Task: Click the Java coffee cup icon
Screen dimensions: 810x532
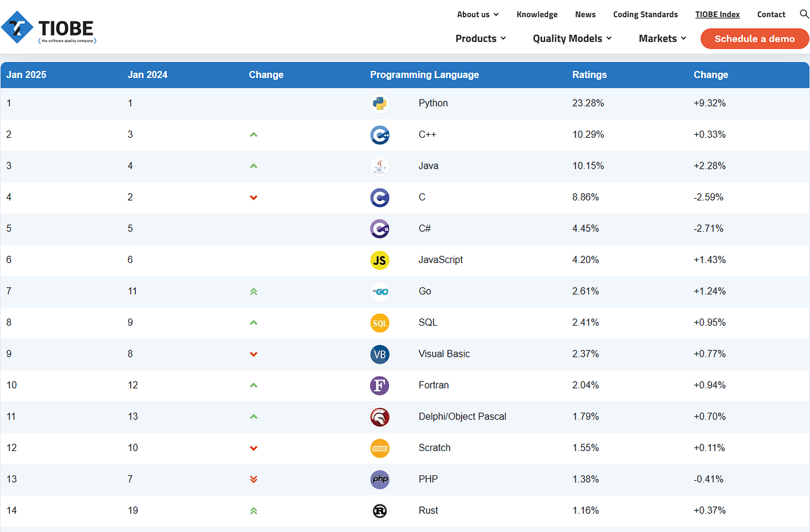Action: pyautogui.click(x=380, y=166)
